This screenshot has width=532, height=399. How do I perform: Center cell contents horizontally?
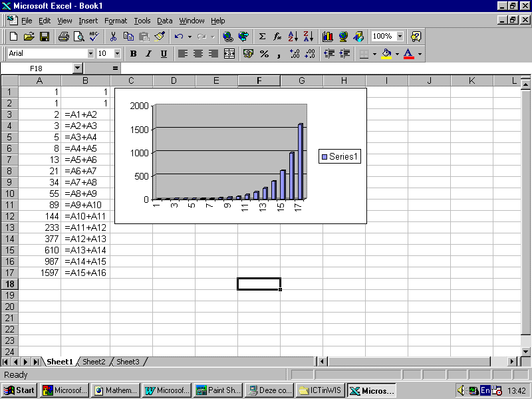point(198,54)
